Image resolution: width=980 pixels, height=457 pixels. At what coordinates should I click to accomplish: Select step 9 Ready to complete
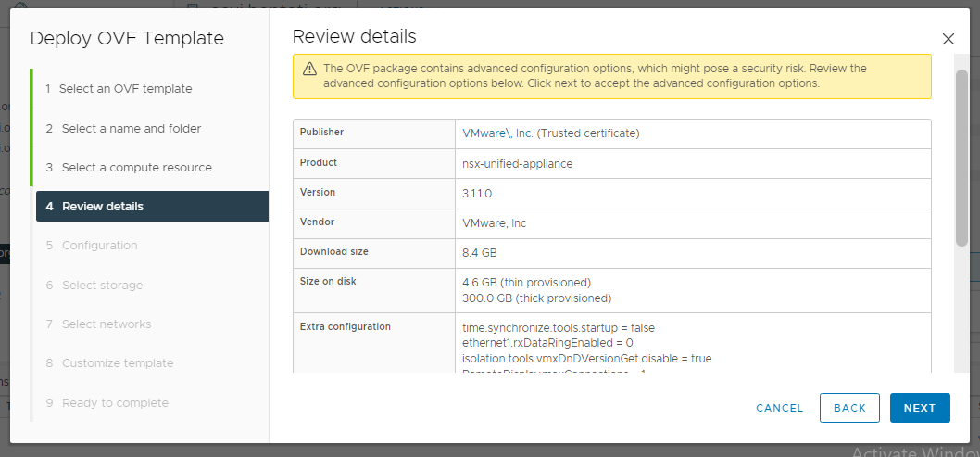(107, 402)
